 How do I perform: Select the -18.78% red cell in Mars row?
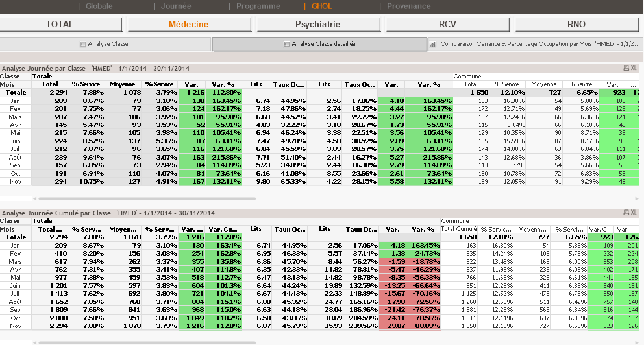click(x=423, y=262)
